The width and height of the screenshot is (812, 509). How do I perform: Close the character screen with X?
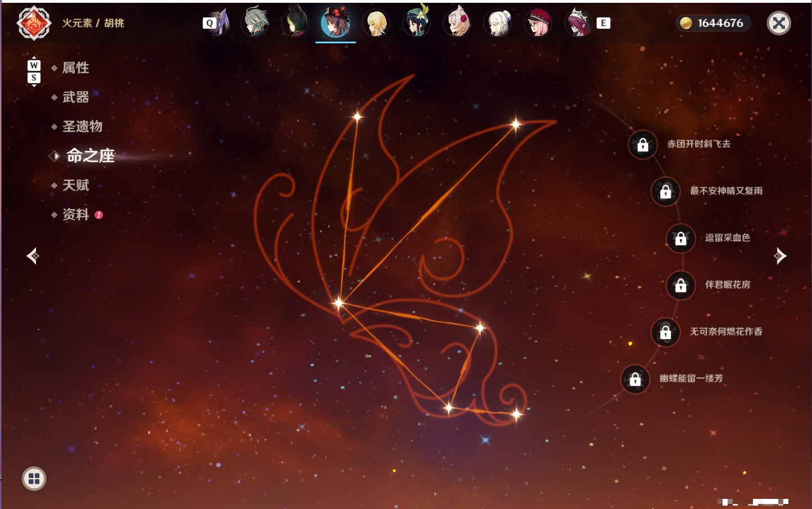click(779, 23)
